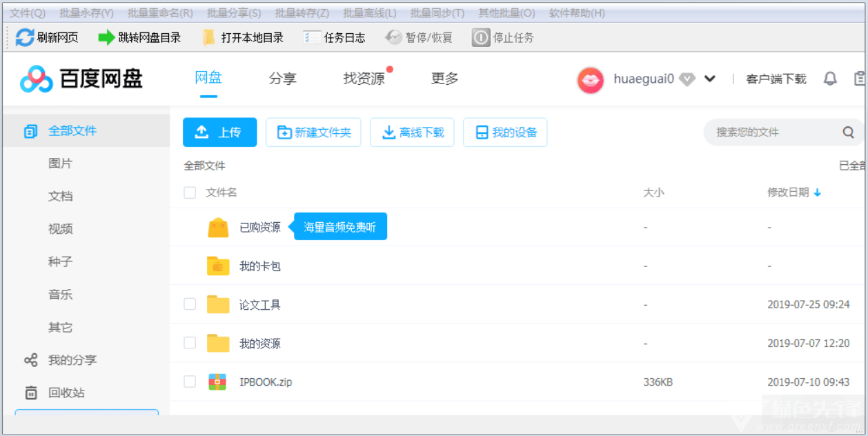Screen dimensions: 868x436
Task: Click the 我的设备 button
Action: 505,132
